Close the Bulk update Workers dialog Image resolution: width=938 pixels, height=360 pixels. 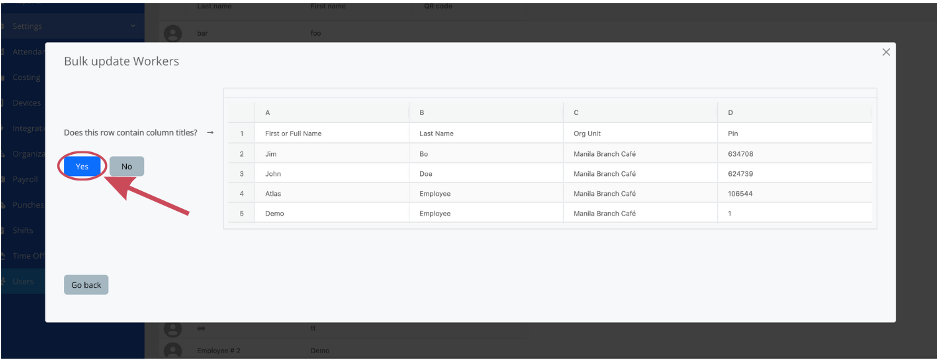pyautogui.click(x=886, y=52)
